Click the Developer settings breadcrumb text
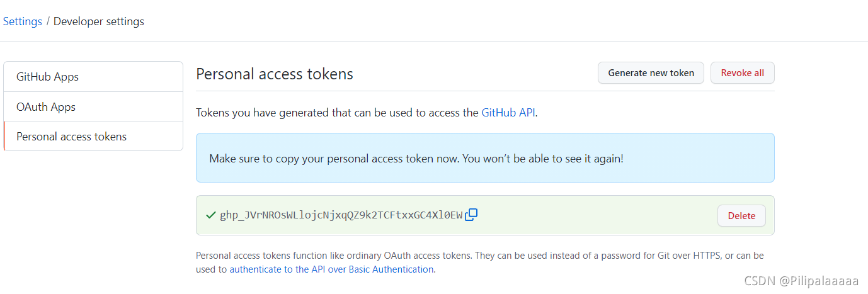Image resolution: width=868 pixels, height=294 pixels. pos(98,21)
